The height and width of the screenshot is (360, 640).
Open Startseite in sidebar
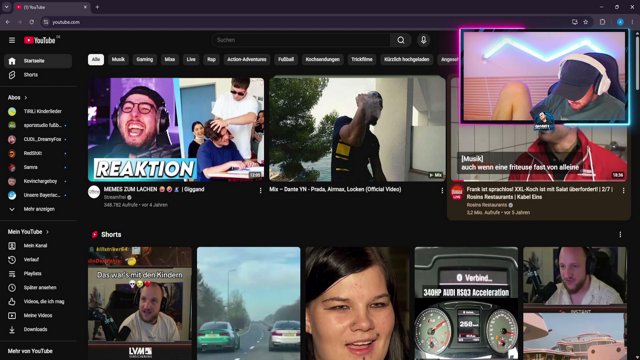tap(38, 61)
